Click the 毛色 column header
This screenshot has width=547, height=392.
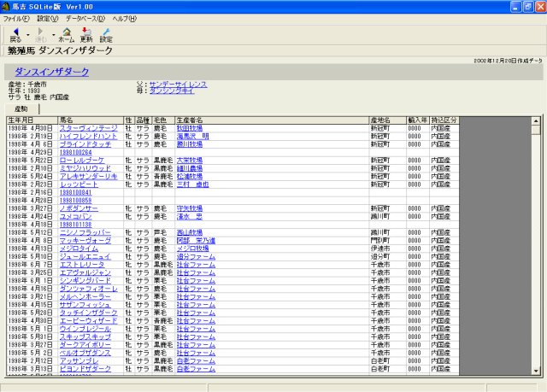click(163, 120)
